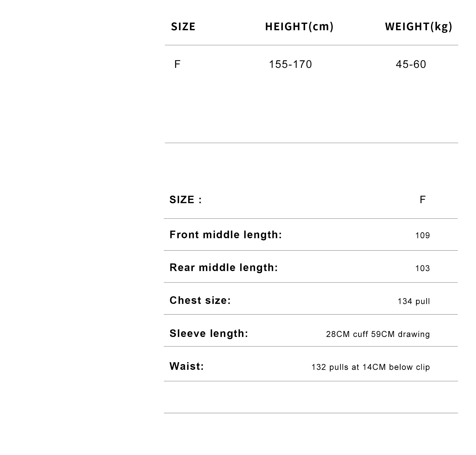Select the 103 rear length value
Viewport: 476px width, 455px height.
[x=422, y=268]
